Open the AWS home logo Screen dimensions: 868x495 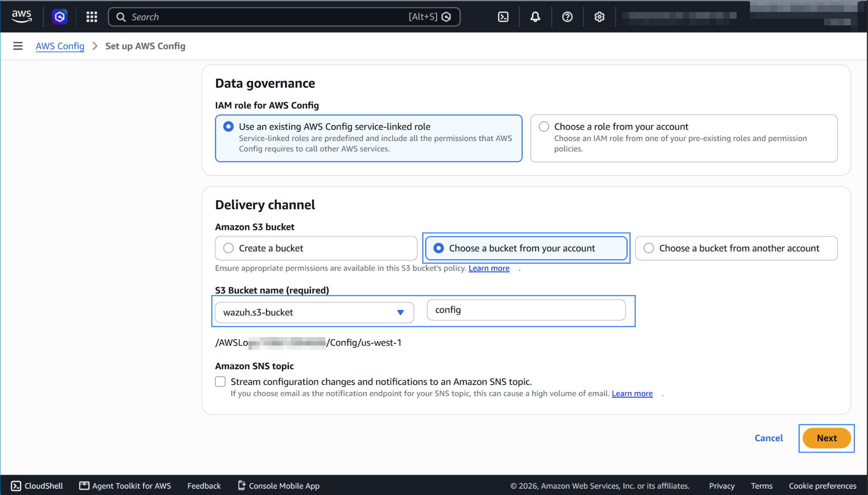point(22,17)
